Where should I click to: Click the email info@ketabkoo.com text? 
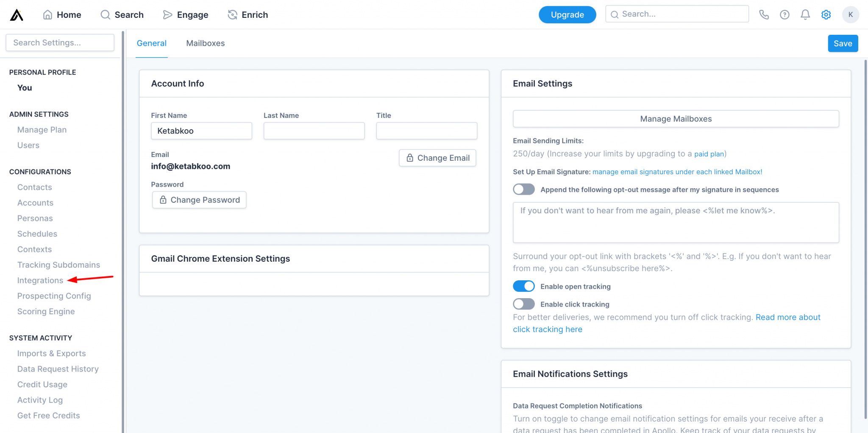pos(191,166)
